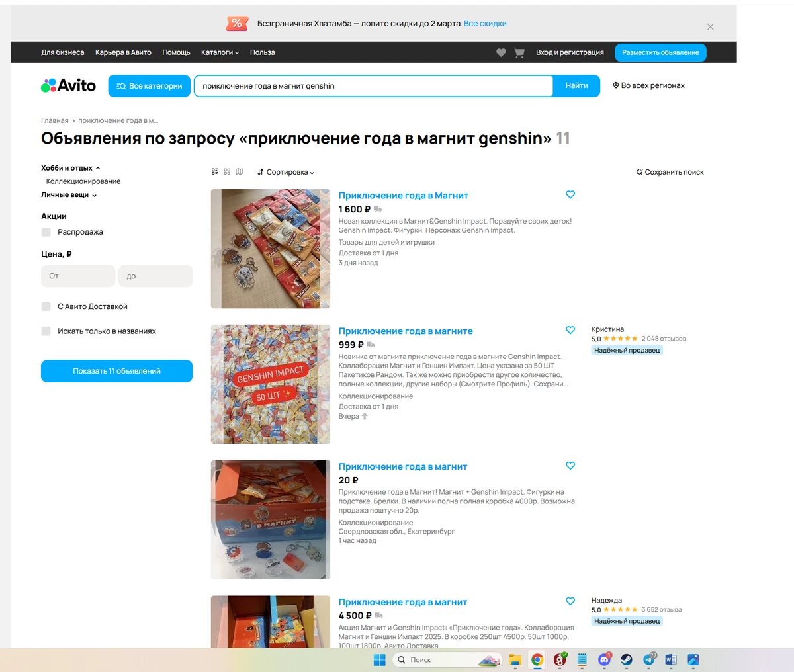Open the 50 ШТ Genshin Impact thumbnail
The image size is (794, 672).
tap(271, 384)
